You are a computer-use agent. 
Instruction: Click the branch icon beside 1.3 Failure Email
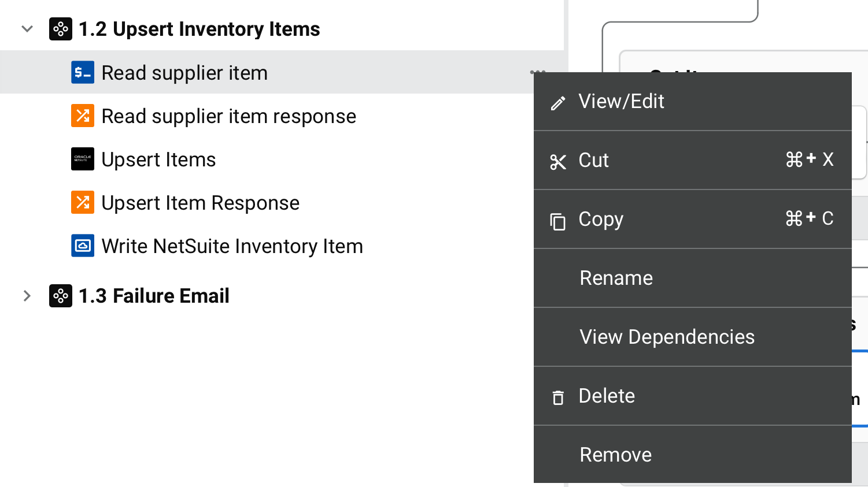click(x=60, y=295)
